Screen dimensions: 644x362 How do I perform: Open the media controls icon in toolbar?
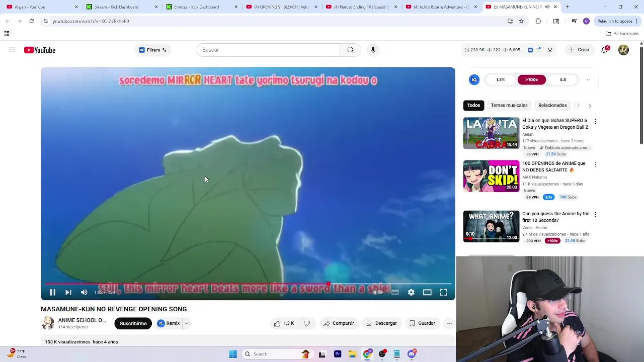click(574, 21)
